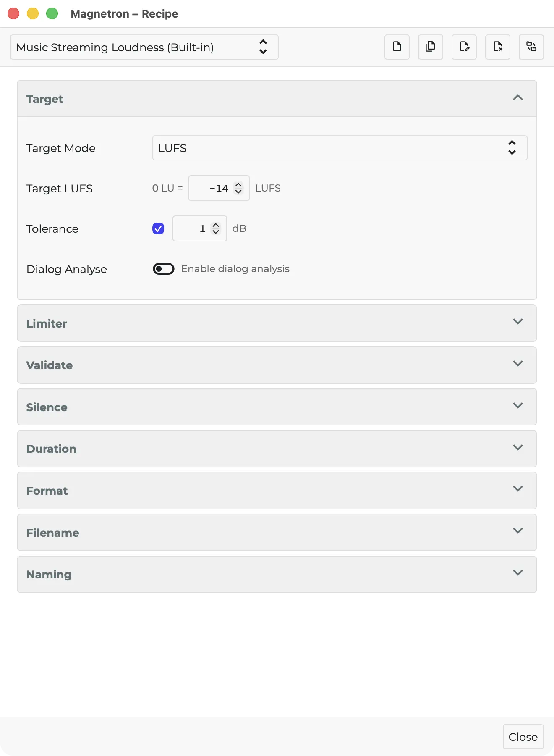This screenshot has width=554, height=756.
Task: Click the Close button
Action: [x=523, y=737]
